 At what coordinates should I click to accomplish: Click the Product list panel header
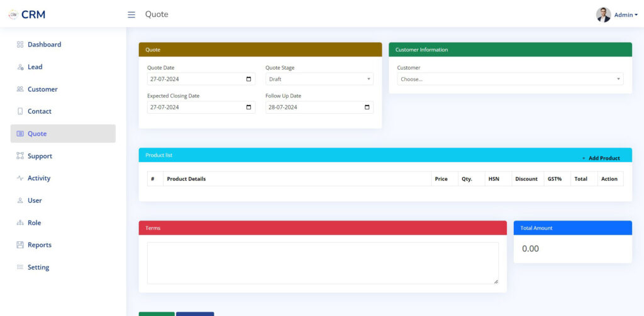386,155
